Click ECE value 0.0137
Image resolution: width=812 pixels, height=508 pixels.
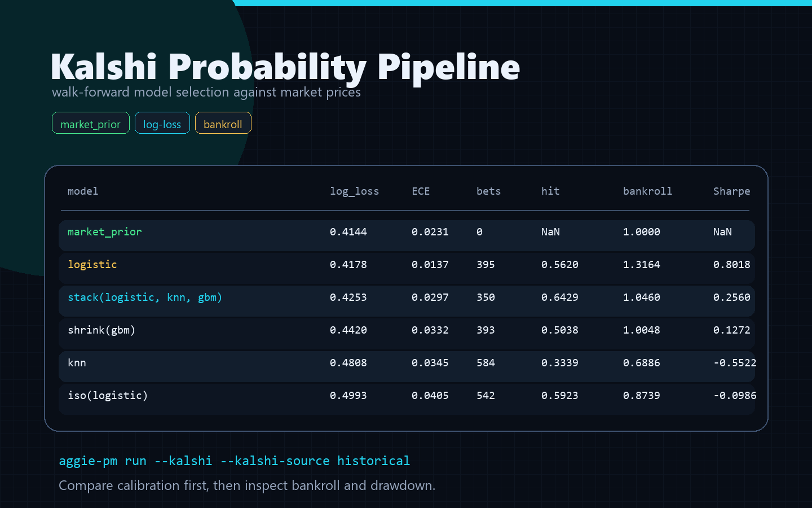[430, 265]
